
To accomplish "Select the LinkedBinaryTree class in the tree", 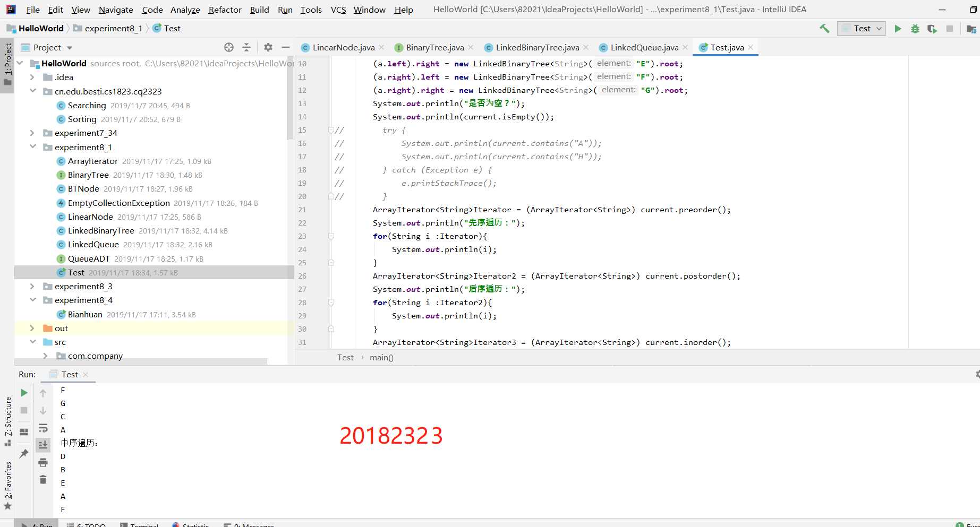I will click(101, 230).
